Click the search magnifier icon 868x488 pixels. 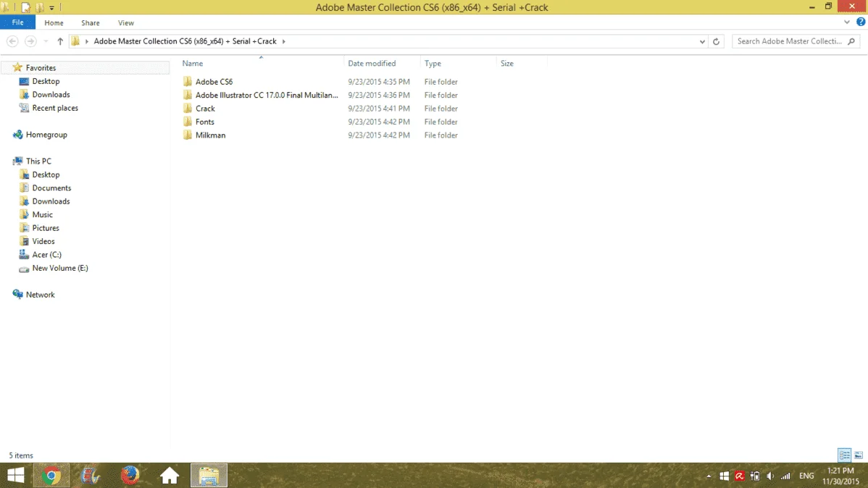click(x=851, y=41)
